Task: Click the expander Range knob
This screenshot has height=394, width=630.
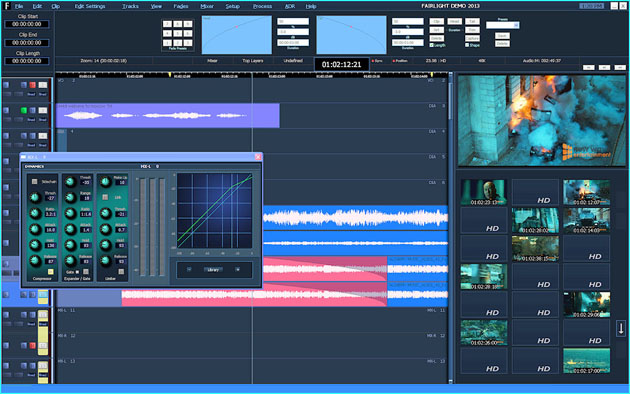Action: (70, 197)
